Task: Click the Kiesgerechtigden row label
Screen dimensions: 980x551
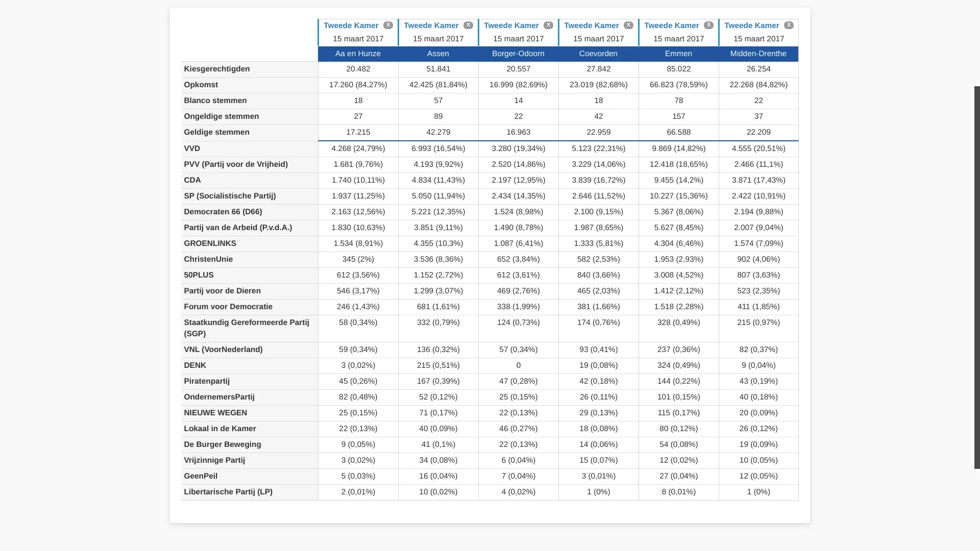Action: click(x=216, y=69)
